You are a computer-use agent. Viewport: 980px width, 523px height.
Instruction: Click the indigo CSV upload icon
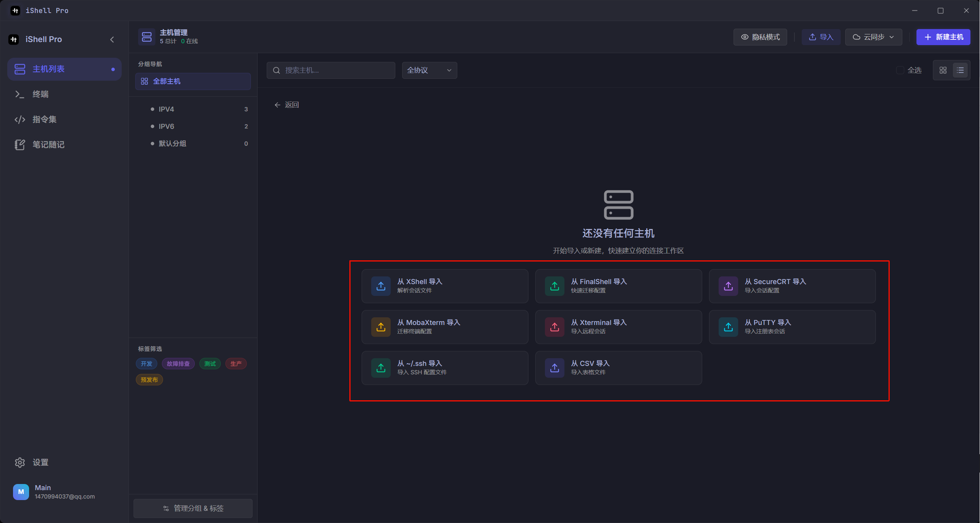[x=554, y=368]
